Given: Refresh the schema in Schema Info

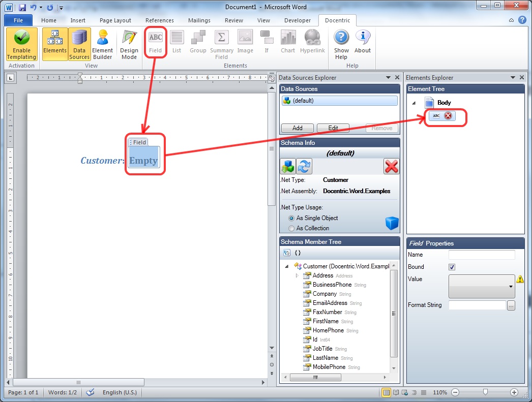Looking at the screenshot, I should coord(304,166).
